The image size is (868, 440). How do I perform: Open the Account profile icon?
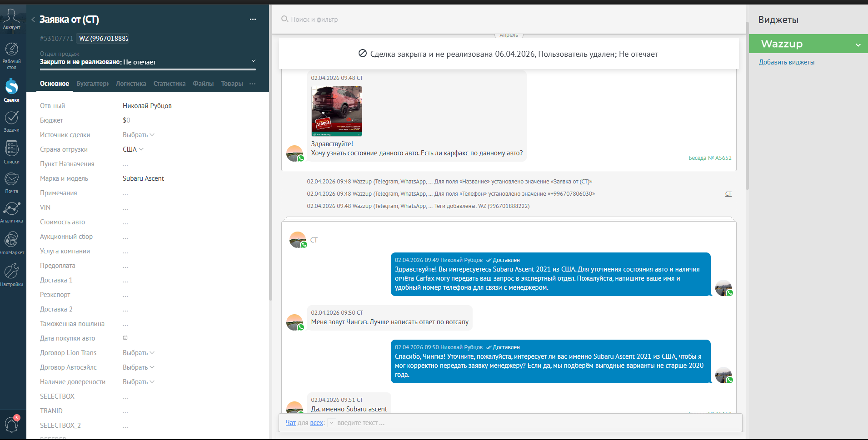[11, 19]
